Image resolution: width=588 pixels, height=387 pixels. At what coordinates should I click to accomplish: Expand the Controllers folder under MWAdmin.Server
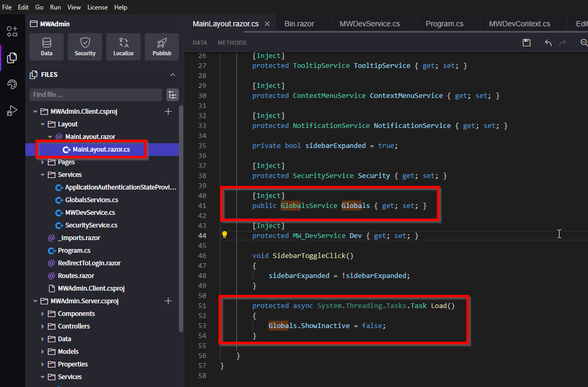44,326
